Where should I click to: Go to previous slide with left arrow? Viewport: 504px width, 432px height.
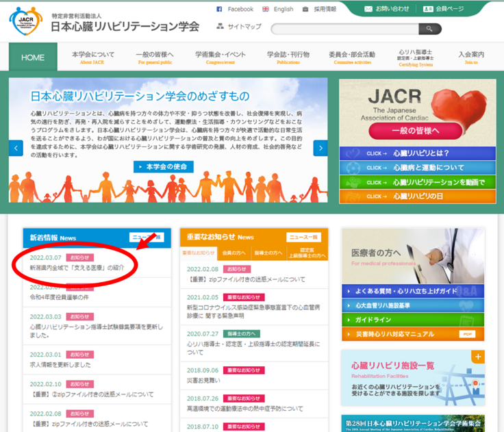point(16,148)
